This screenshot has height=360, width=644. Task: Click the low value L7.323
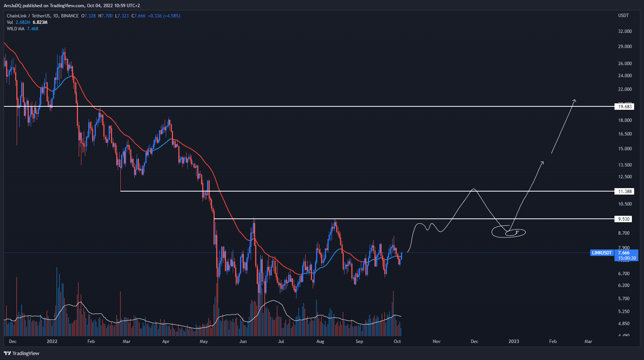coord(122,16)
